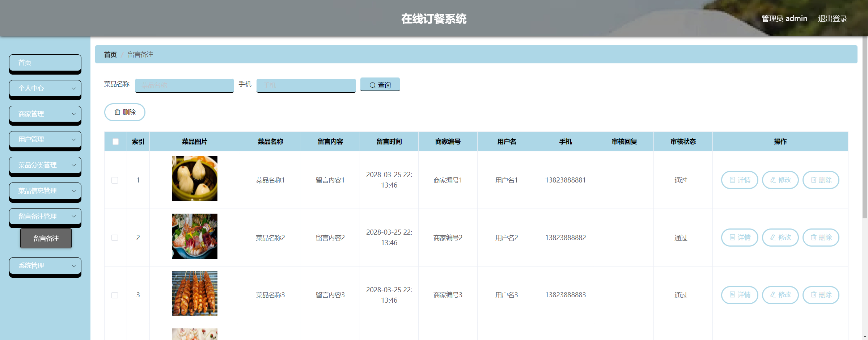
Task: Click the 留言备注 breadcrumb text
Action: [x=141, y=55]
